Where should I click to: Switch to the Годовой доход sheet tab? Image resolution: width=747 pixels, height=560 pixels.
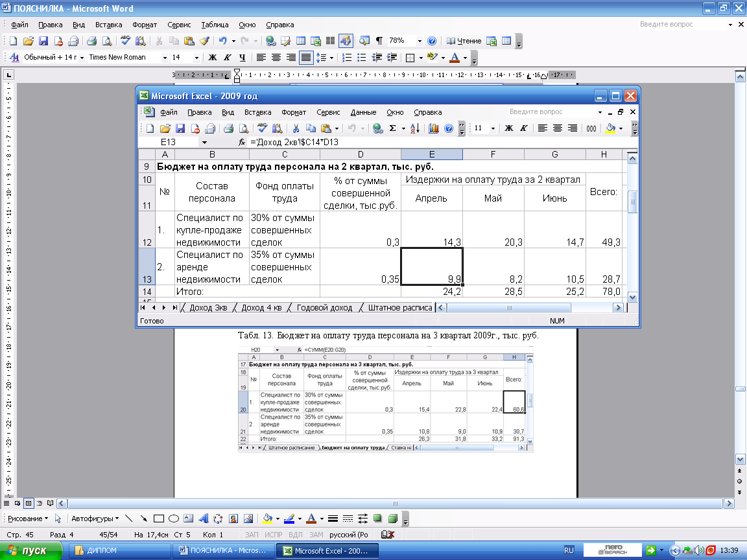pyautogui.click(x=324, y=308)
